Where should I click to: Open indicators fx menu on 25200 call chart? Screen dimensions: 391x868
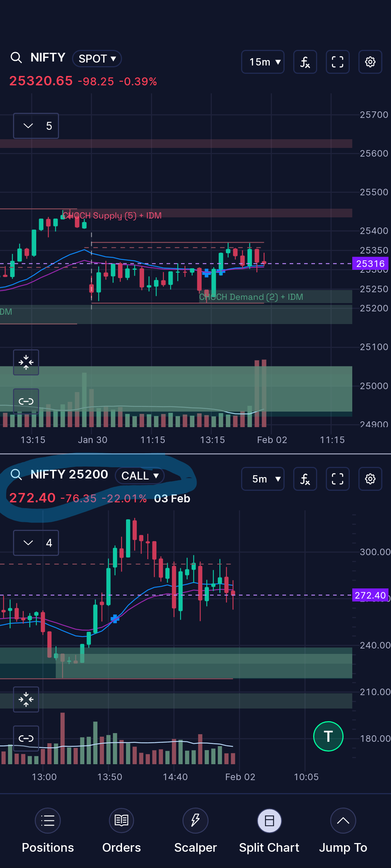(305, 479)
